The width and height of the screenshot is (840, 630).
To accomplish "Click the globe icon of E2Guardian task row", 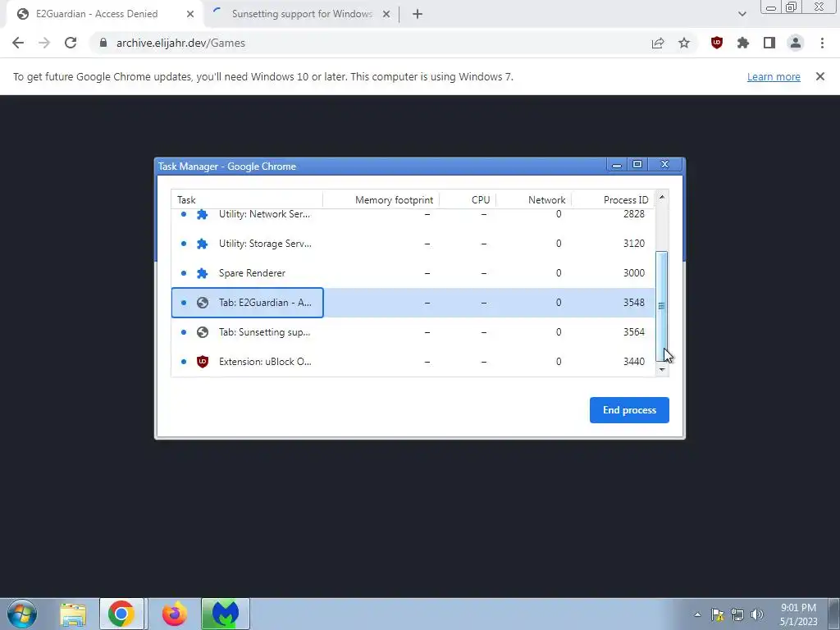I will tap(202, 303).
